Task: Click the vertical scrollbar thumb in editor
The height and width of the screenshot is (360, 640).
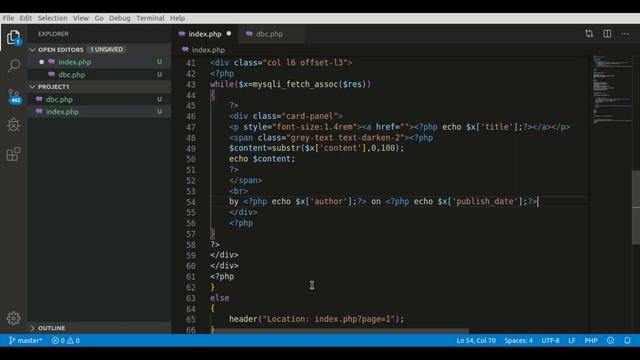Action: [636, 207]
